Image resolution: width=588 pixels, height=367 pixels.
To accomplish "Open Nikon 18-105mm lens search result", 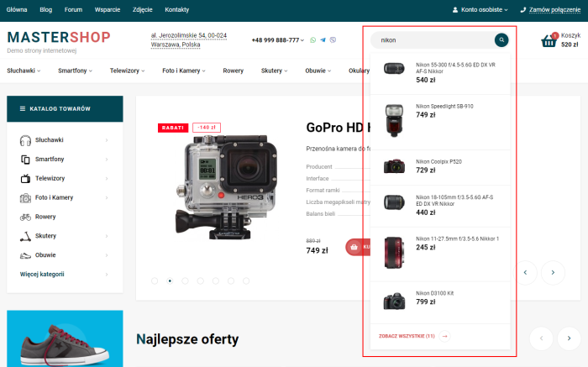I will [440, 206].
